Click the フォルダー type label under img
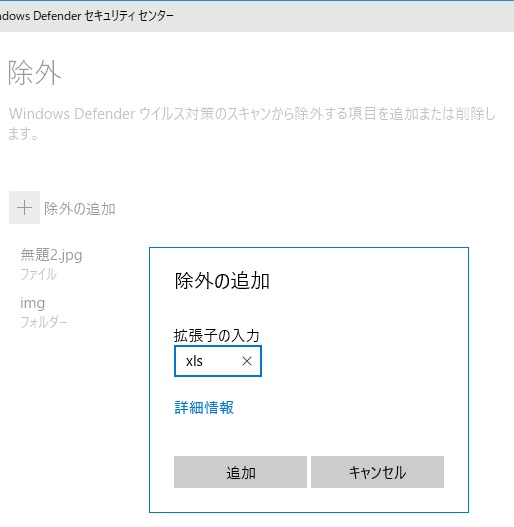This screenshot has width=514, height=527. point(44,322)
